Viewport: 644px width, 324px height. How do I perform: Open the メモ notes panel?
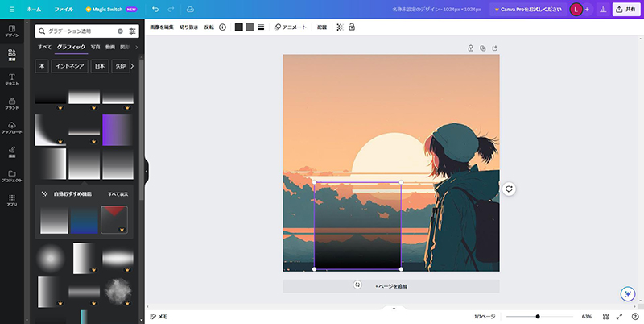click(159, 317)
